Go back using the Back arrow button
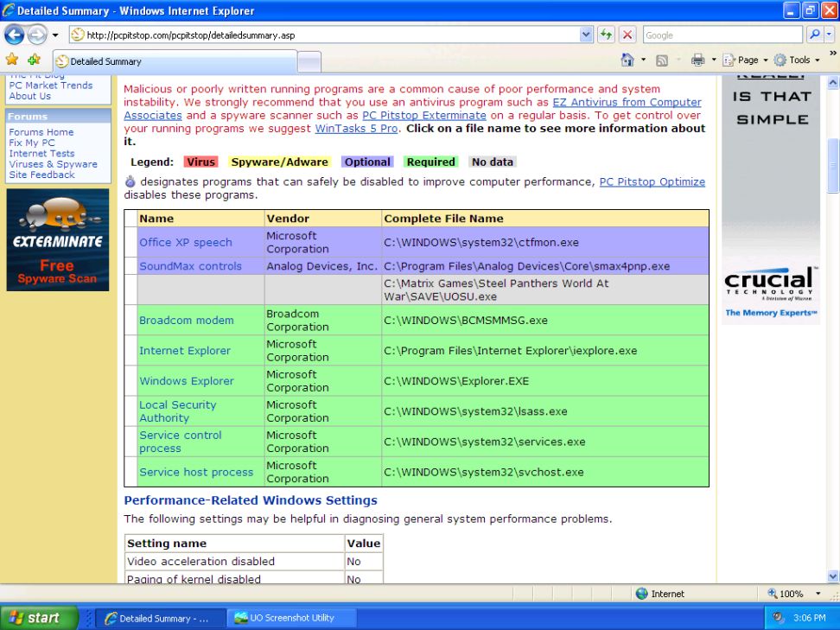Screen dimensions: 840x630 click(15, 35)
